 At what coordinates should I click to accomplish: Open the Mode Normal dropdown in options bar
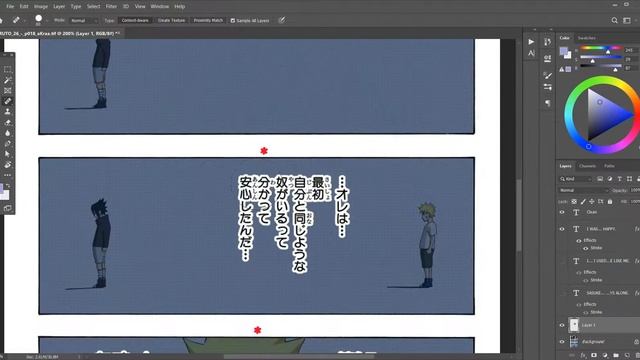[x=84, y=20]
